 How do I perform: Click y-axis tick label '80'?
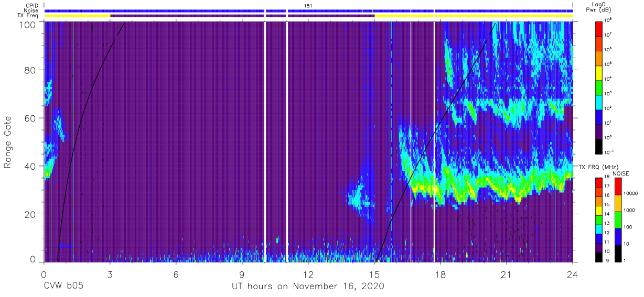pos(31,71)
